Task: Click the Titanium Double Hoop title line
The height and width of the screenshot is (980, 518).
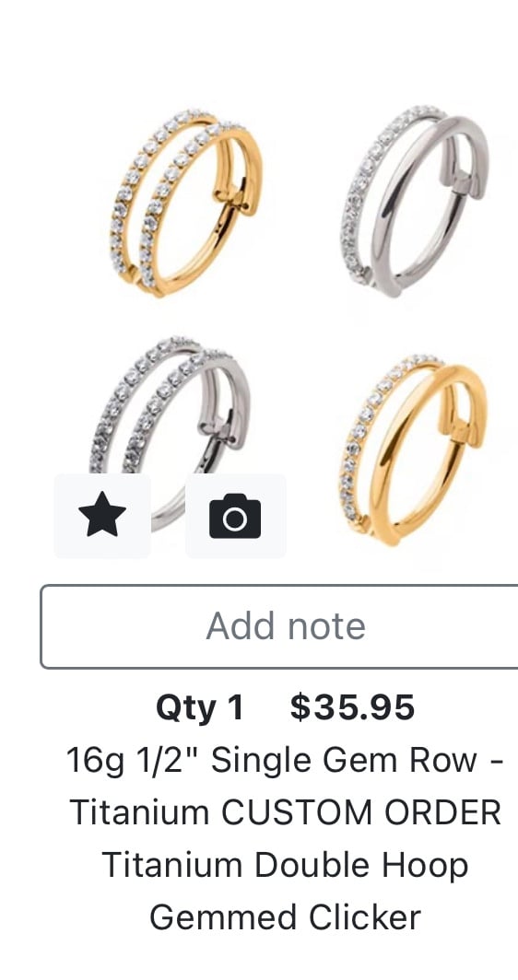Action: pyautogui.click(x=285, y=866)
